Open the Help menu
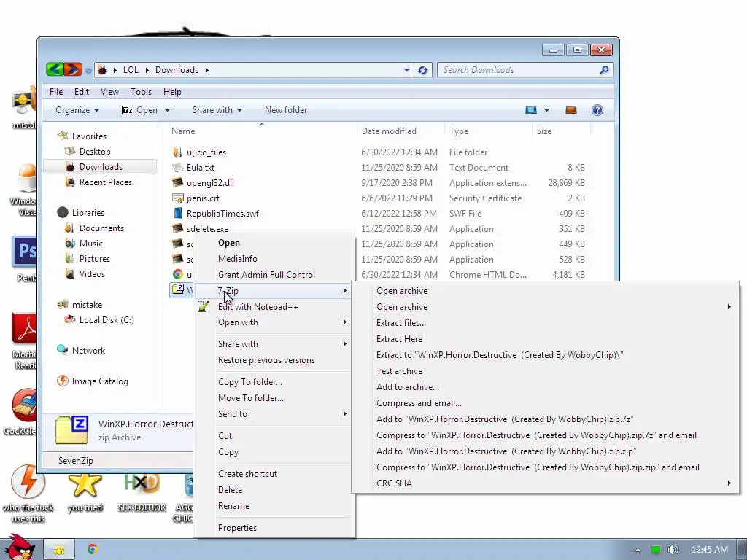This screenshot has width=747, height=560. coord(172,92)
